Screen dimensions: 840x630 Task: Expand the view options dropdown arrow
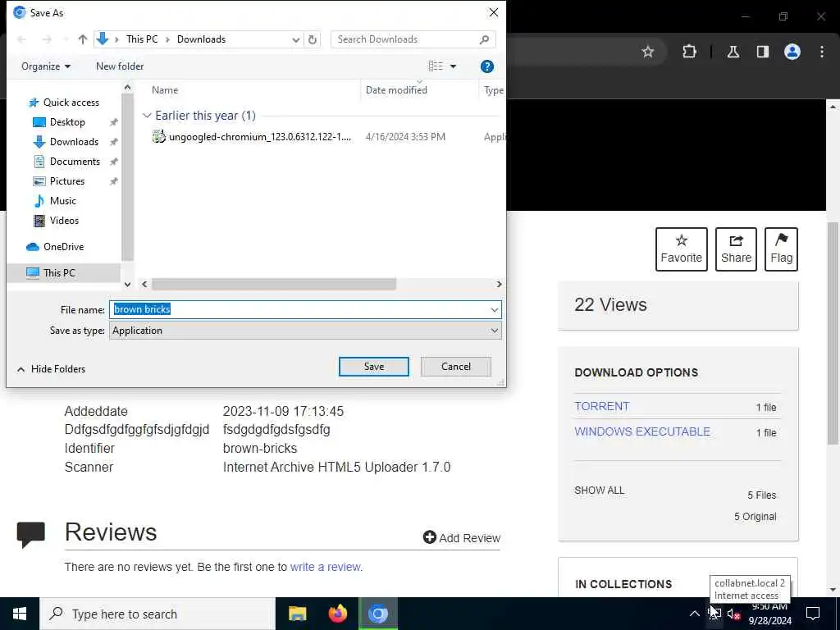tap(453, 66)
